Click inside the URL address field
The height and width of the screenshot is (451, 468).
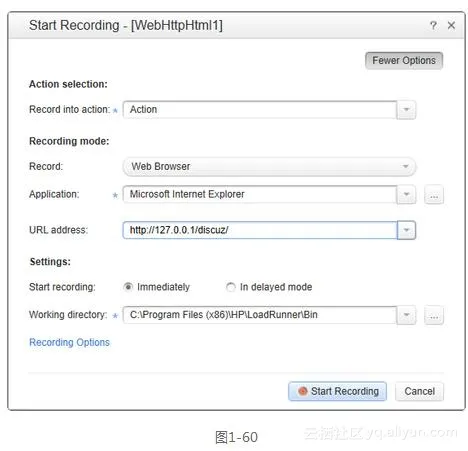[x=260, y=230]
